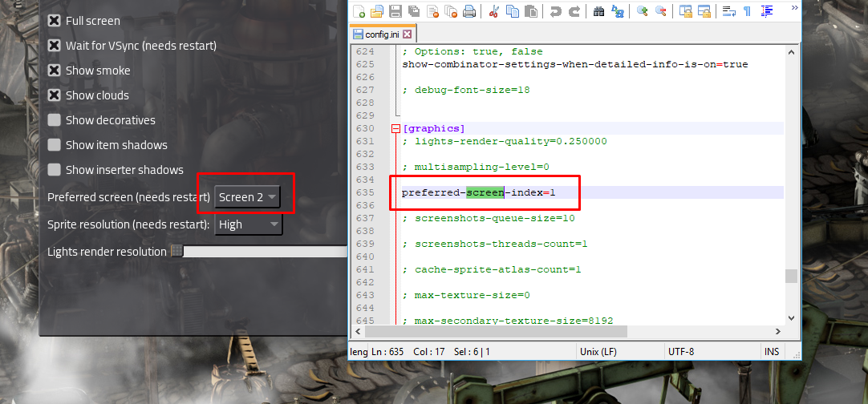The height and width of the screenshot is (404, 868).
Task: Open the Preferred screen dropdown
Action: [247, 197]
